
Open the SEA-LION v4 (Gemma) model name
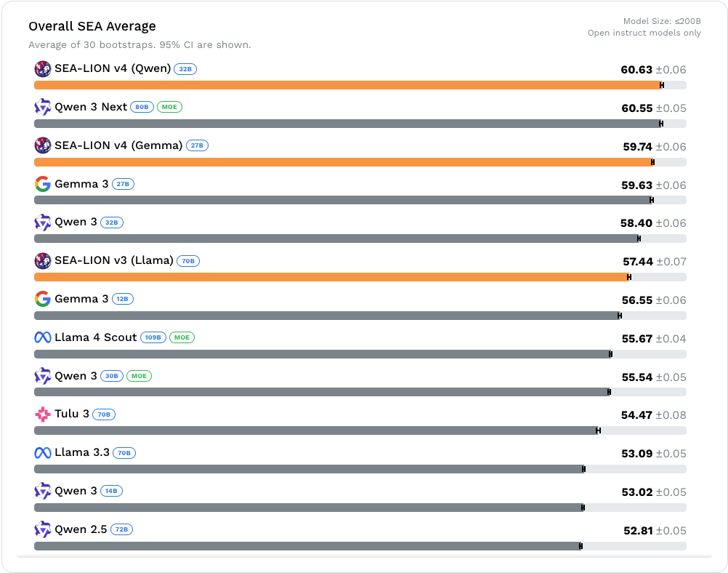tap(118, 145)
